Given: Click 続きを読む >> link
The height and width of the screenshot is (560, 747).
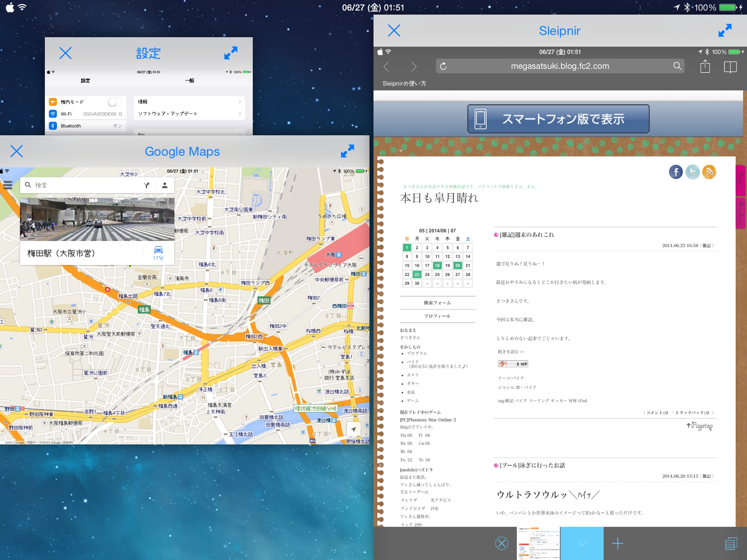Looking at the screenshot, I should pyautogui.click(x=511, y=351).
